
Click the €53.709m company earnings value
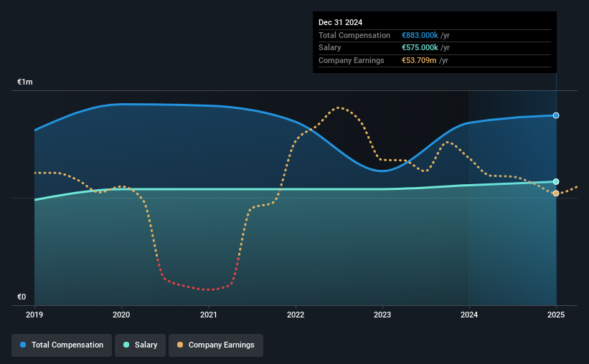(x=419, y=60)
